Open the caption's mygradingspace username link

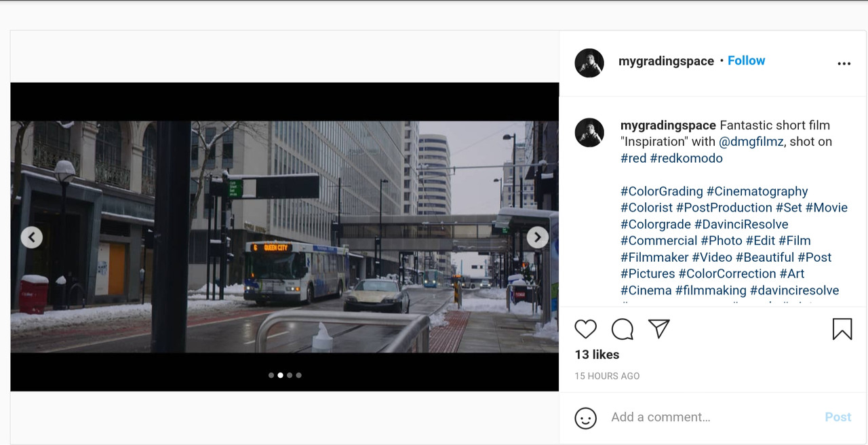point(668,125)
